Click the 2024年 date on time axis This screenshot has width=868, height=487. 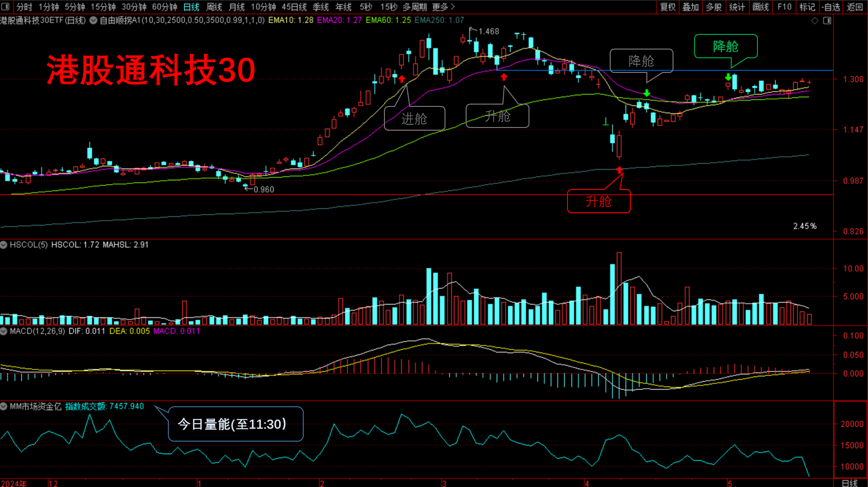(x=13, y=483)
